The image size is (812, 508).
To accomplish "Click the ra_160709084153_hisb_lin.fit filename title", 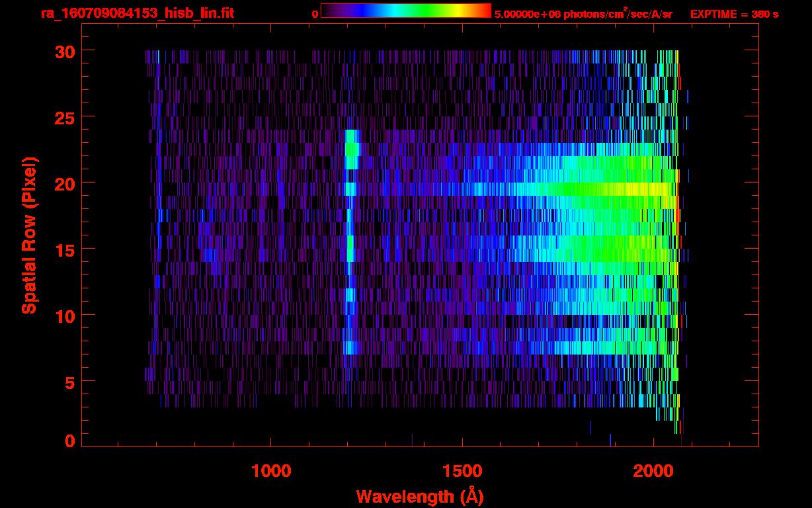I will point(136,13).
